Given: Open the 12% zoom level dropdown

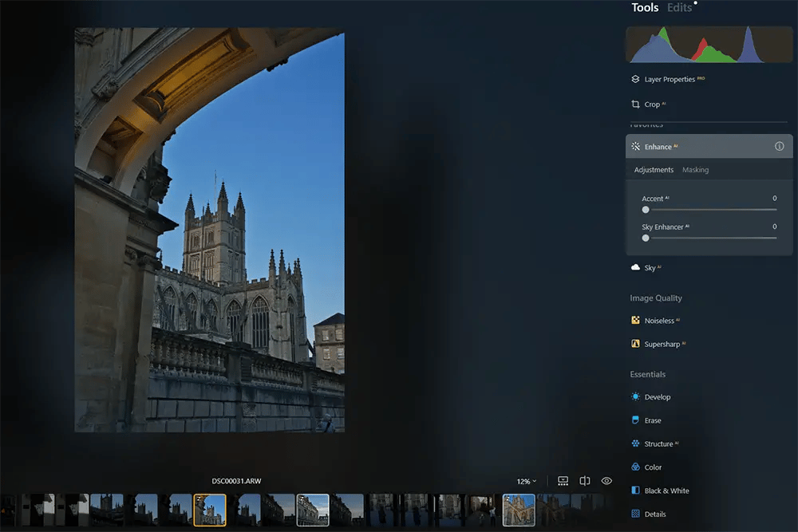Looking at the screenshot, I should tap(526, 481).
